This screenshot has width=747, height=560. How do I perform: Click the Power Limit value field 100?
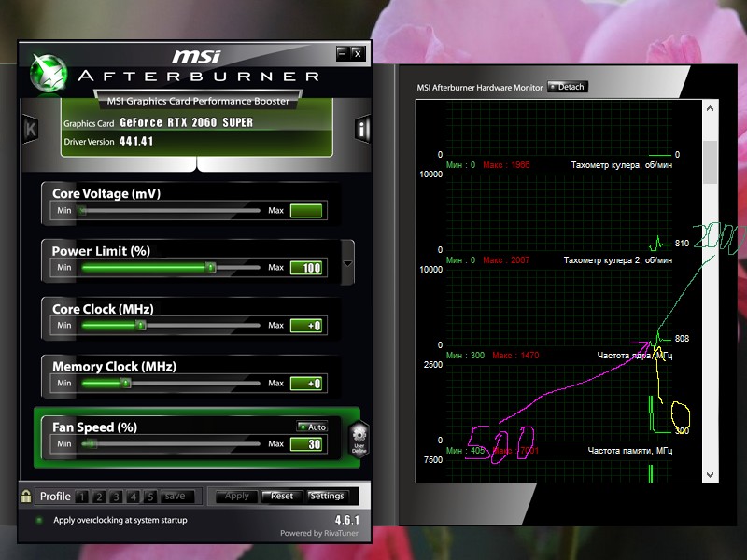point(306,268)
